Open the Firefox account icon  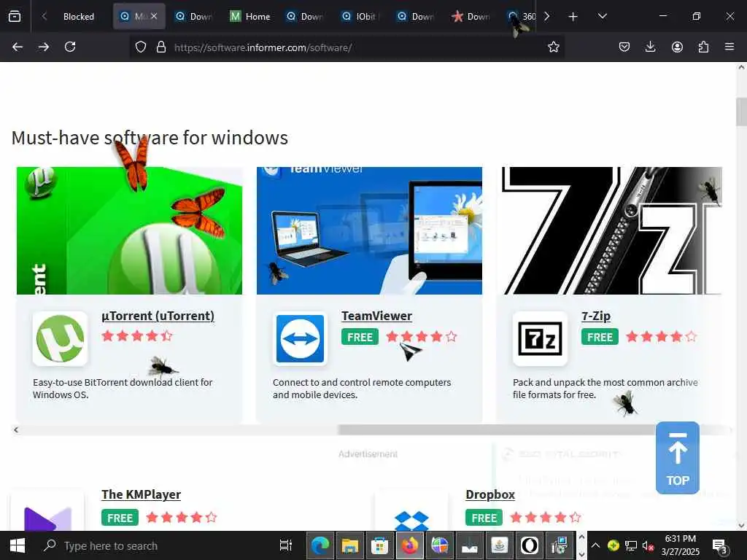(x=677, y=47)
